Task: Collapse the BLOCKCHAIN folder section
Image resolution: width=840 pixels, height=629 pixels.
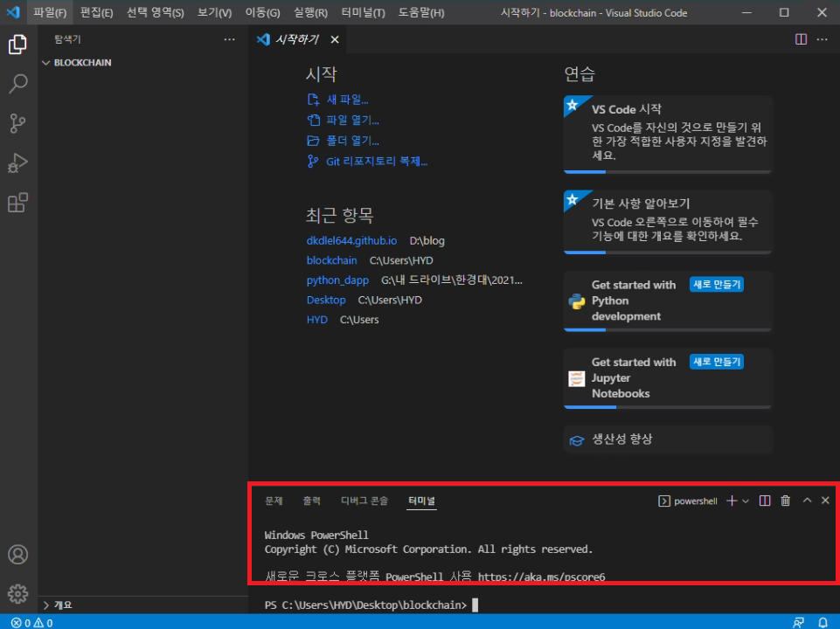Action: [77, 63]
